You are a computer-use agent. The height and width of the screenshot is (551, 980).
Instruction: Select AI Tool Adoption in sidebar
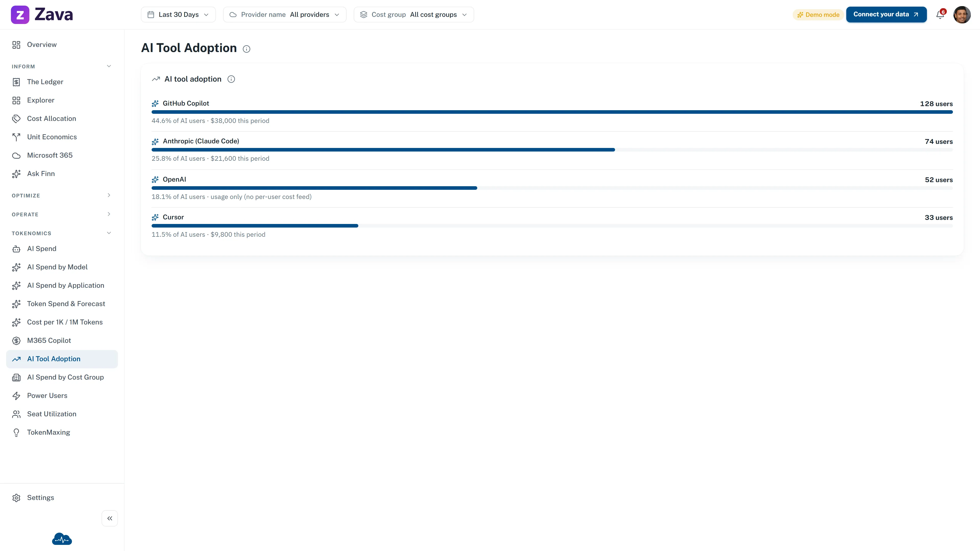coord(62,359)
